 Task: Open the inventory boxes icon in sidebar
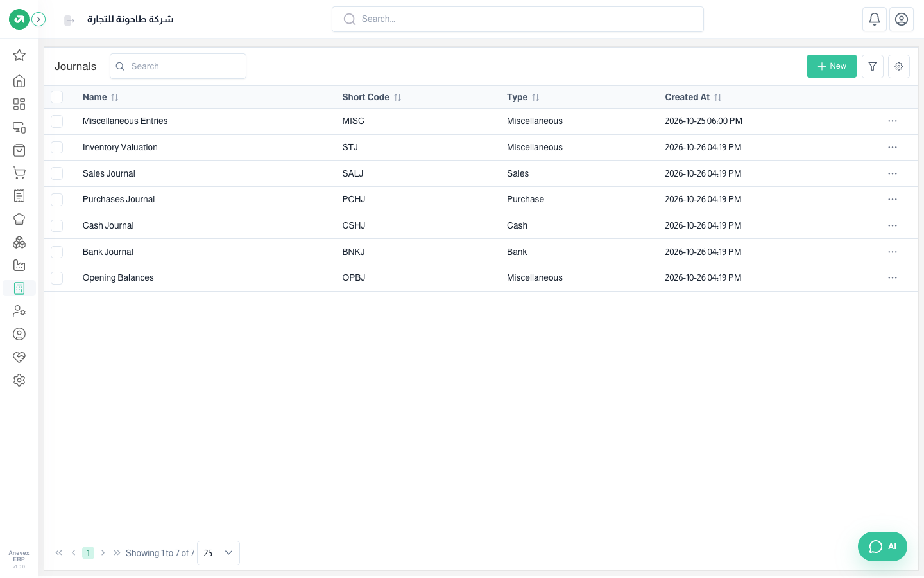point(19,242)
